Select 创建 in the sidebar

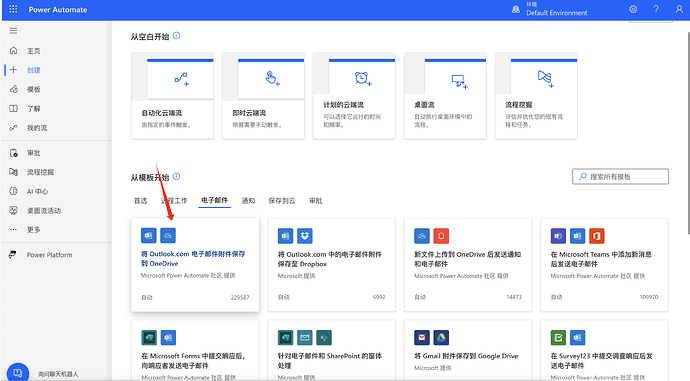point(33,70)
